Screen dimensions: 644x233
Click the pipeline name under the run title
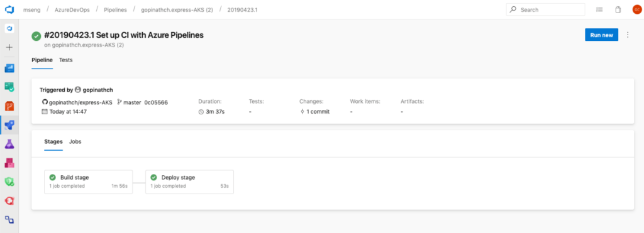pos(88,45)
